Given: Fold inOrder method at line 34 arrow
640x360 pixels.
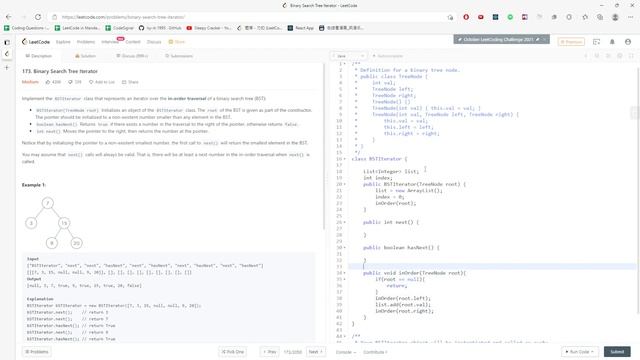Looking at the screenshot, I should point(344,273).
